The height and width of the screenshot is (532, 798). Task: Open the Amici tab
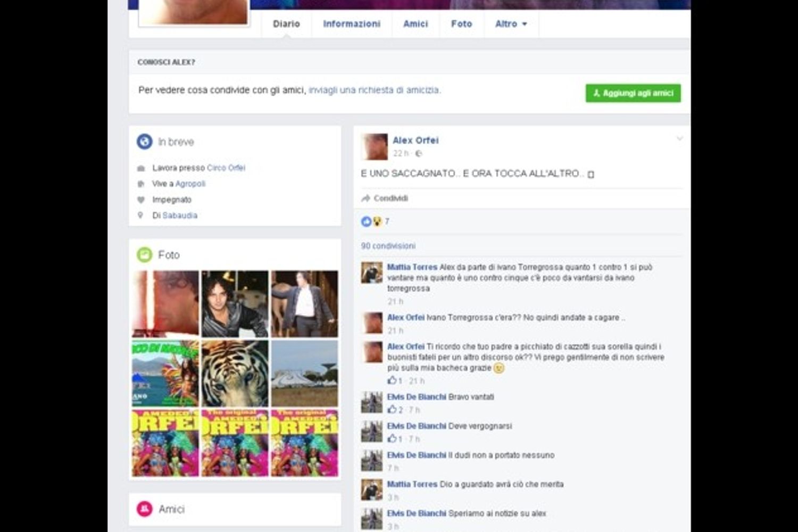tap(415, 24)
